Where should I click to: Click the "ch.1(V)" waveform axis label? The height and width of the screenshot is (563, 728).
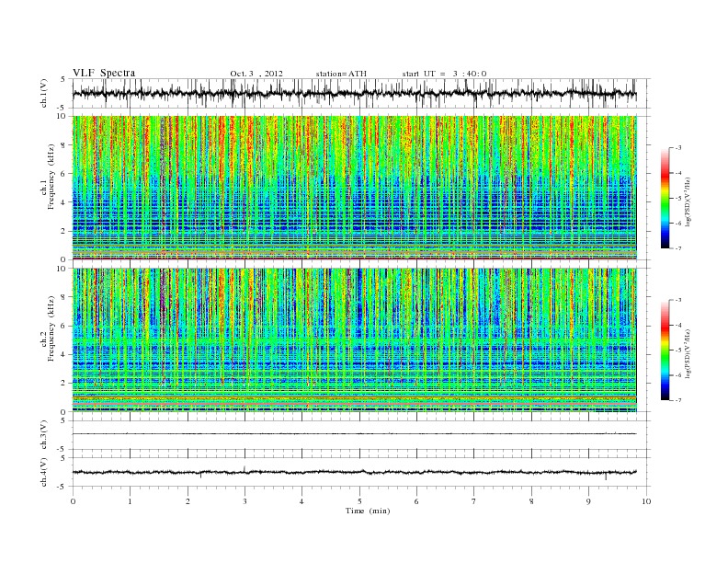pos(44,93)
